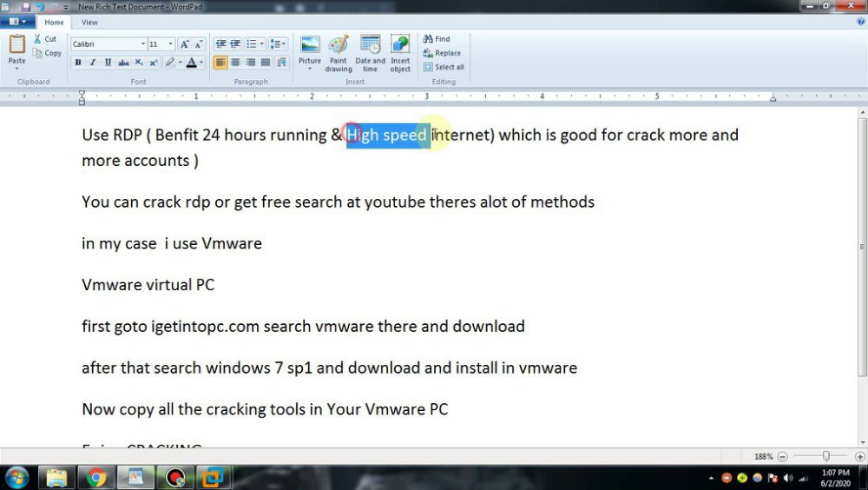Click the ruler's left indent marker

click(82, 98)
